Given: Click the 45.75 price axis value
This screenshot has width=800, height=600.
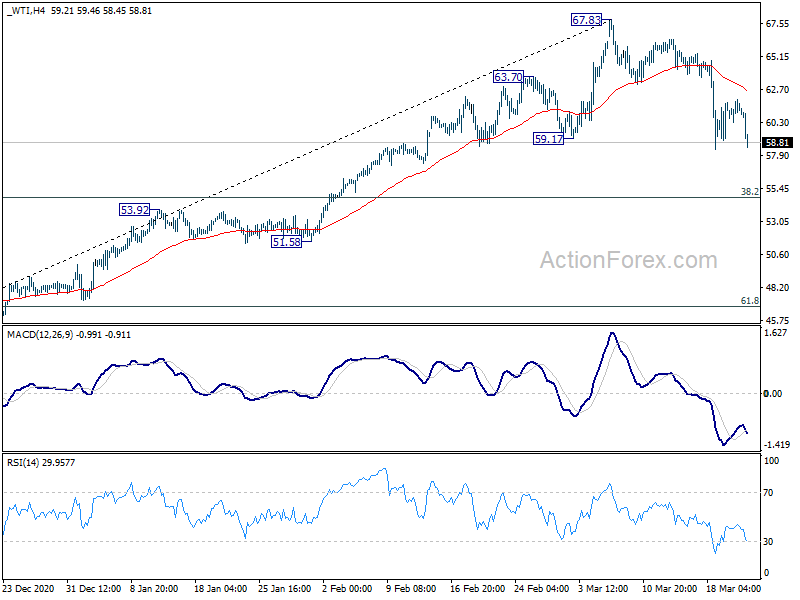Looking at the screenshot, I should (x=777, y=321).
